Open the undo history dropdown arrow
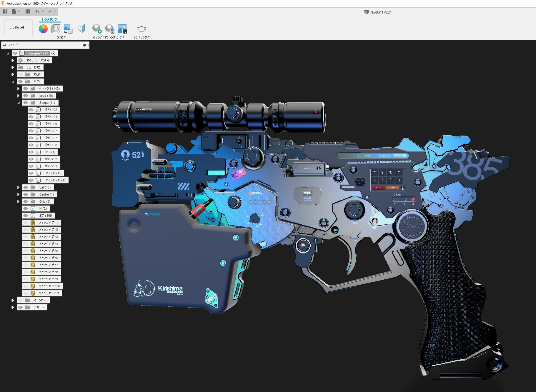 (x=43, y=11)
